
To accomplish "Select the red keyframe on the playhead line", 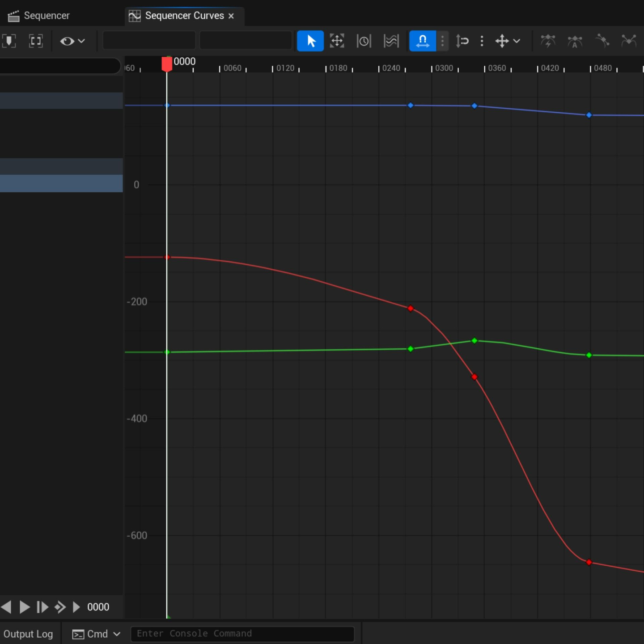I will click(x=167, y=257).
